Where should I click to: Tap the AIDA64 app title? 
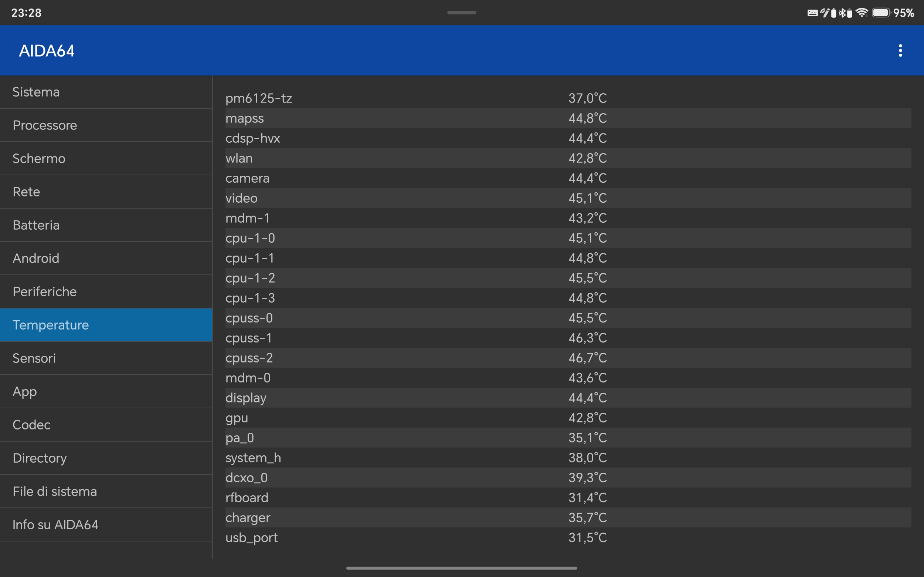coord(47,51)
